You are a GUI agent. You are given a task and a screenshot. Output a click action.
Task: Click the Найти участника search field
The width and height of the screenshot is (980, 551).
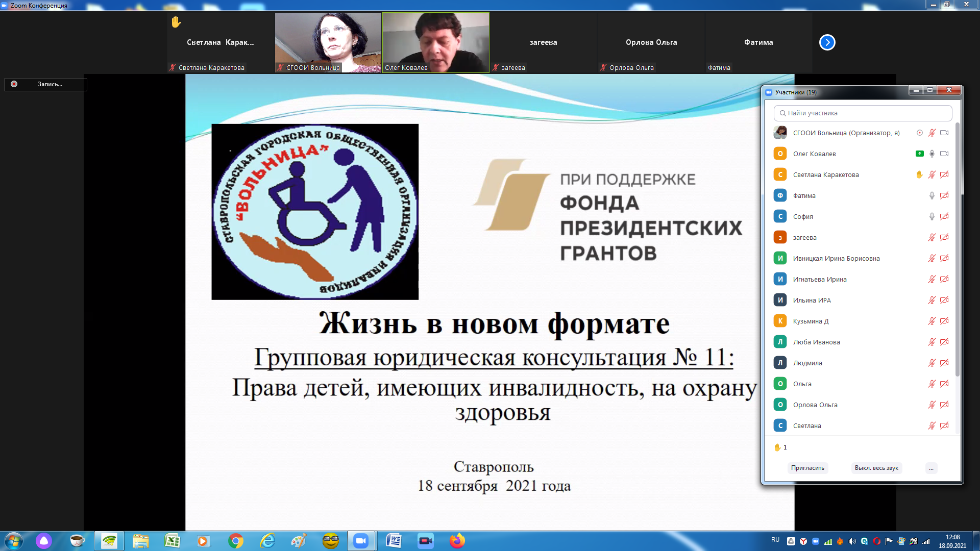pos(863,113)
